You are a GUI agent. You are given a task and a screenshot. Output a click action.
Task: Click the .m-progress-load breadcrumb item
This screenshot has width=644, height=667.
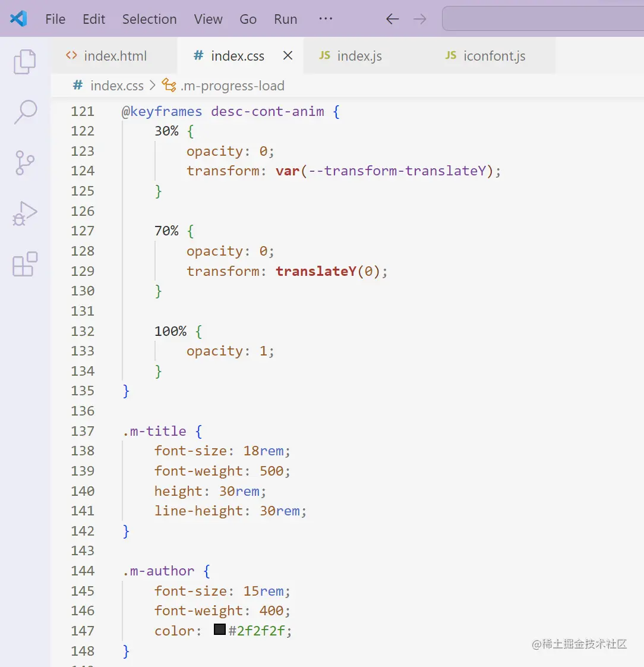223,86
